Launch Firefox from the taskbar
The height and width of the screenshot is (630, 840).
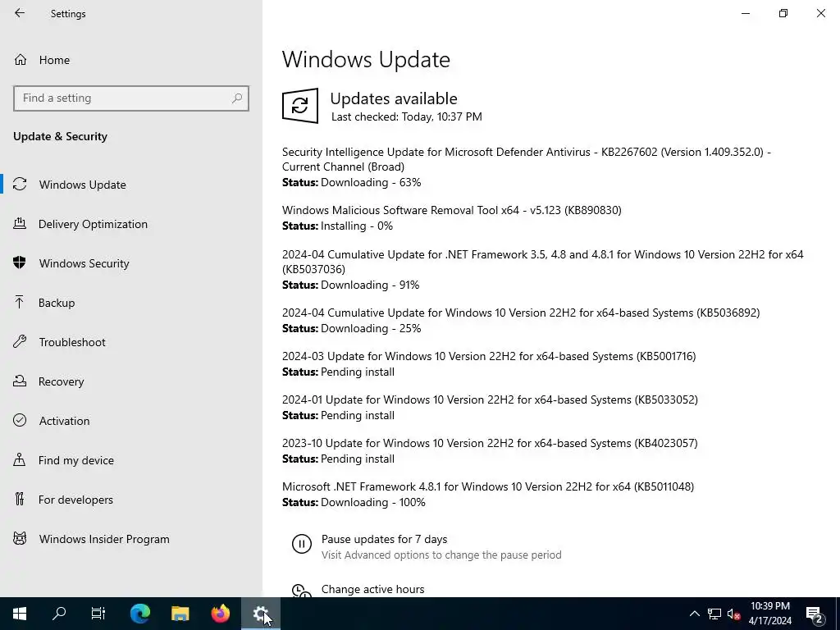220,614
